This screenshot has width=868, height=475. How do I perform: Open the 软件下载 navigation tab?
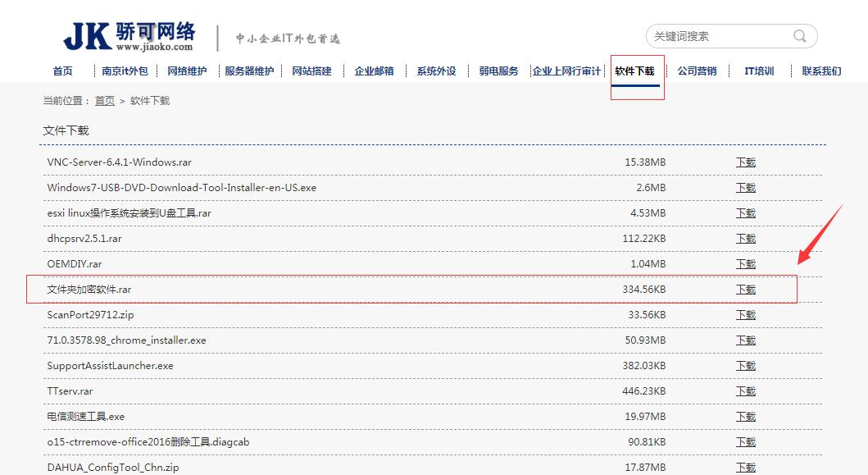click(636, 71)
